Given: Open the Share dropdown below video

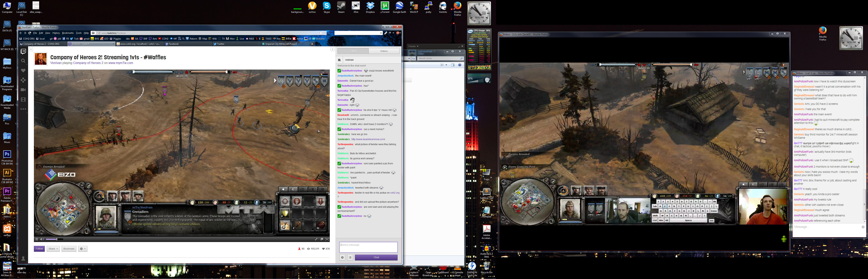Looking at the screenshot, I should tap(53, 249).
